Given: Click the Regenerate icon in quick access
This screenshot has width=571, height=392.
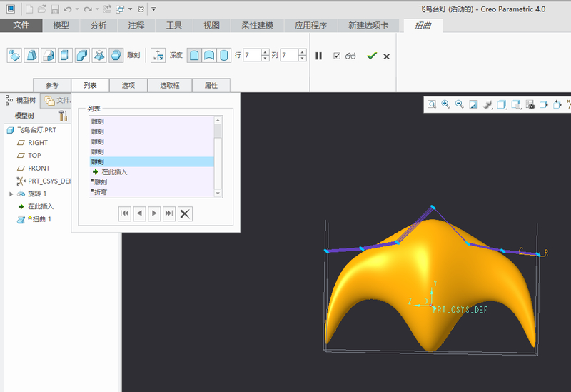Looking at the screenshot, I should click(107, 9).
